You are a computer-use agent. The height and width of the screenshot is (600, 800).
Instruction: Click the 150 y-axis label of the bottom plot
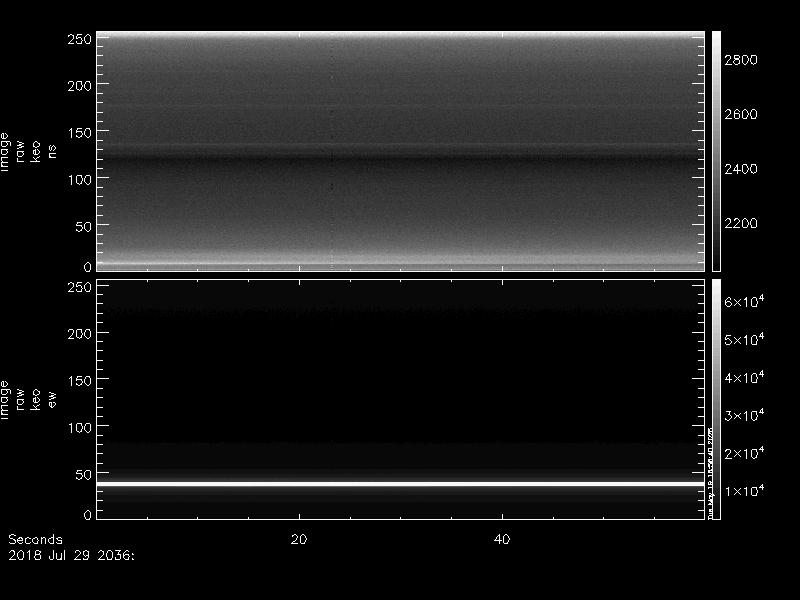80,381
